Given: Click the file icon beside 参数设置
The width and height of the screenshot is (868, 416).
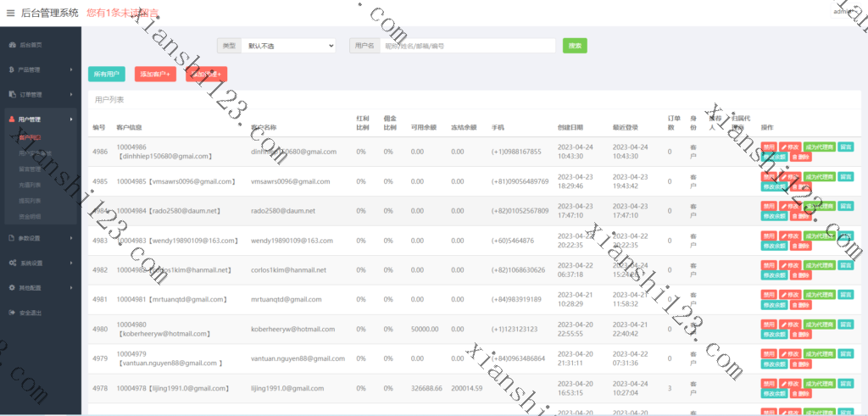Looking at the screenshot, I should pyautogui.click(x=12, y=238).
